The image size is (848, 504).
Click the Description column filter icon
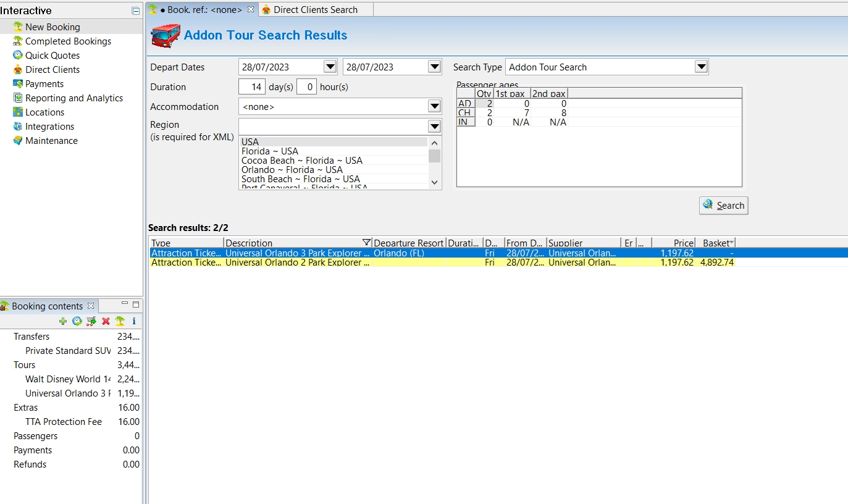pos(367,243)
